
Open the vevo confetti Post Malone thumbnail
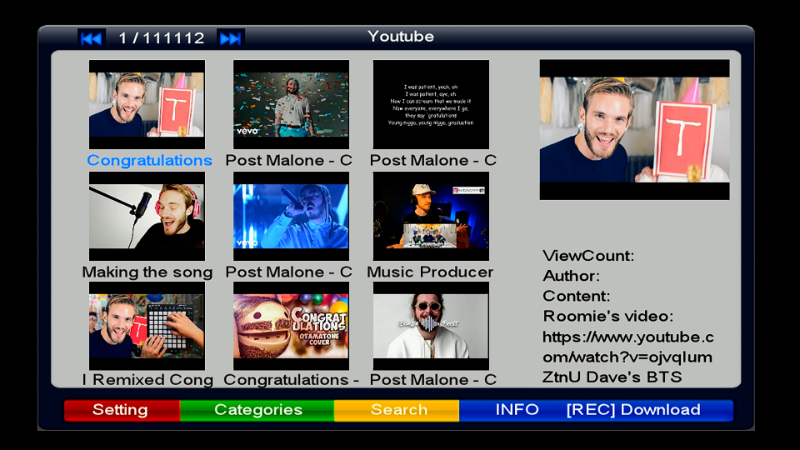(291, 105)
